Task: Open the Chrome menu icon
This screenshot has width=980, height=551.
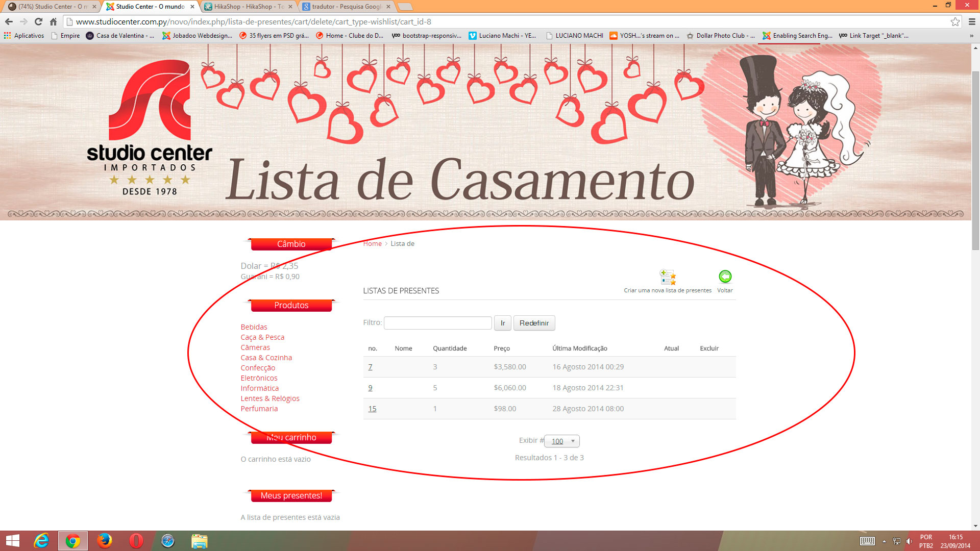Action: (972, 21)
